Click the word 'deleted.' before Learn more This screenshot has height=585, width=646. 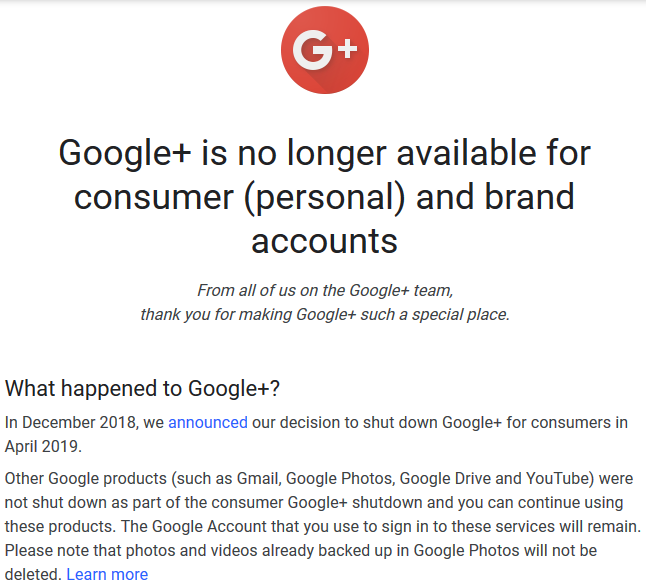[x=33, y=574]
